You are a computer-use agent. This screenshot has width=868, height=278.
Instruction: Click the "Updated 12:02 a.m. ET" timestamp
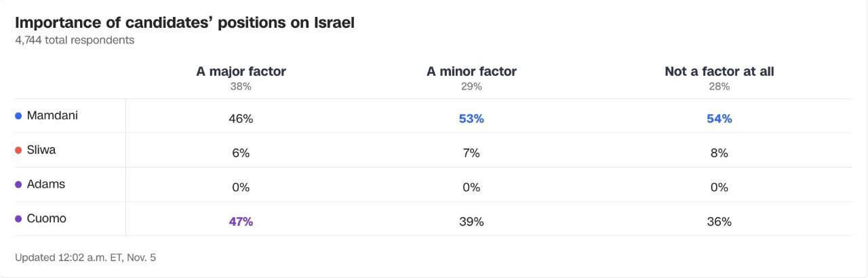tap(85, 258)
